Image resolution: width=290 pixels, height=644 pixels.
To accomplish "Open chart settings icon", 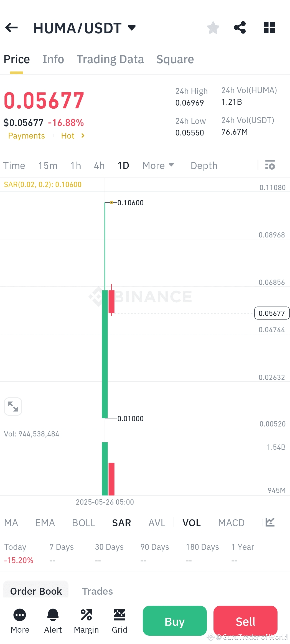I will tap(270, 165).
